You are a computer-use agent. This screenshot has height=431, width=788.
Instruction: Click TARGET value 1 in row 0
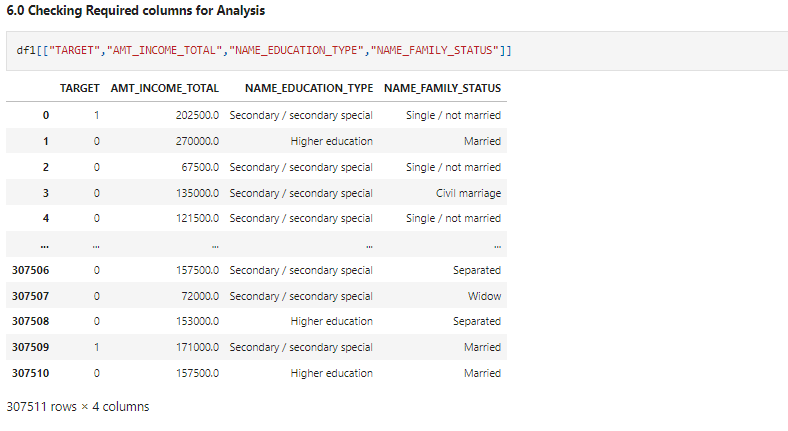pos(96,116)
